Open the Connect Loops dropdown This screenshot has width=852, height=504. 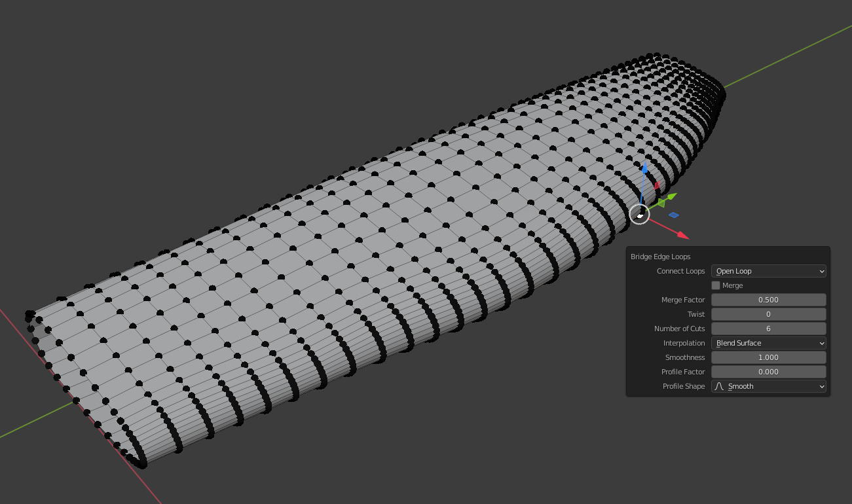pyautogui.click(x=769, y=271)
